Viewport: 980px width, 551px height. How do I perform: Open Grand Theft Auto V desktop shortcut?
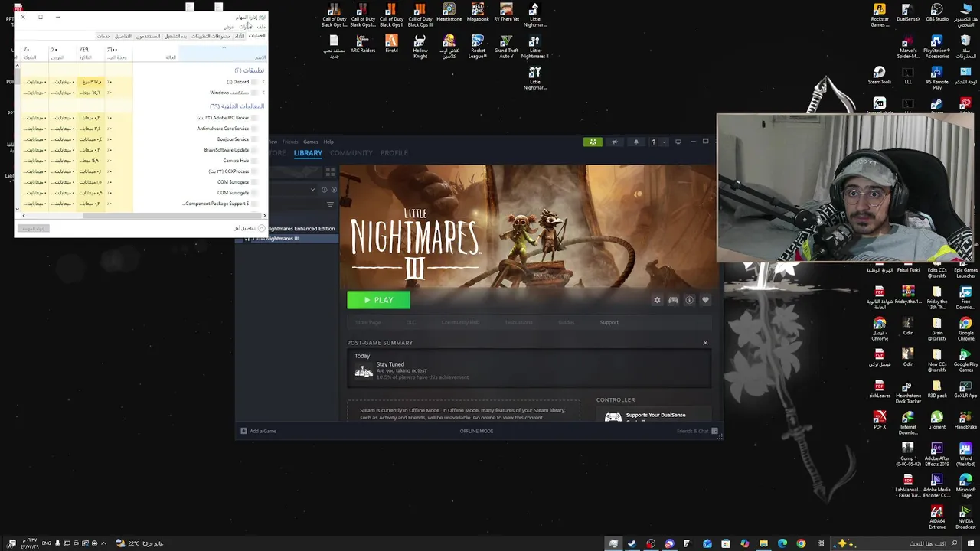click(506, 46)
